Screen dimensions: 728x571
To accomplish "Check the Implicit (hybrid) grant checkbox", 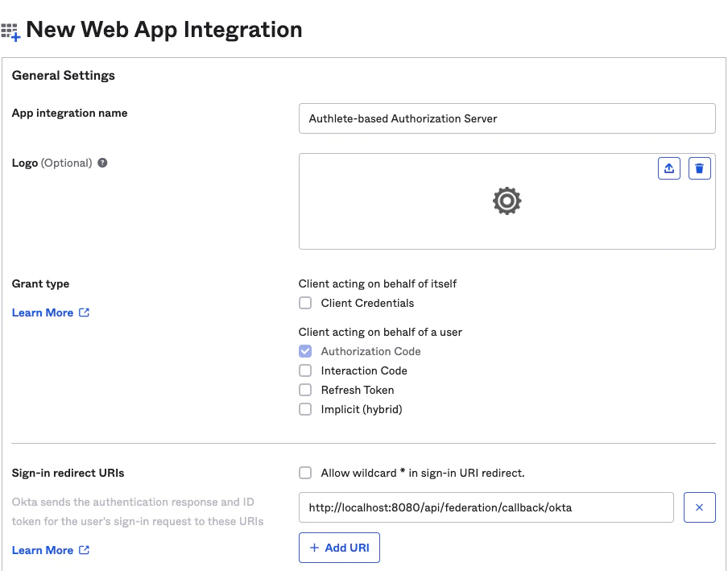I will pos(305,409).
